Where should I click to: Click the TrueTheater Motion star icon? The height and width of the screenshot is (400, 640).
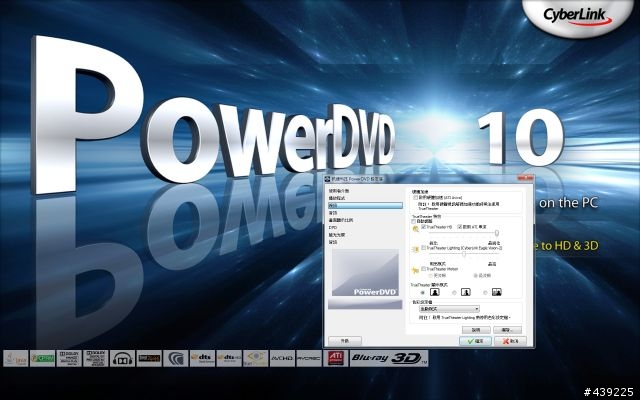tap(416, 270)
